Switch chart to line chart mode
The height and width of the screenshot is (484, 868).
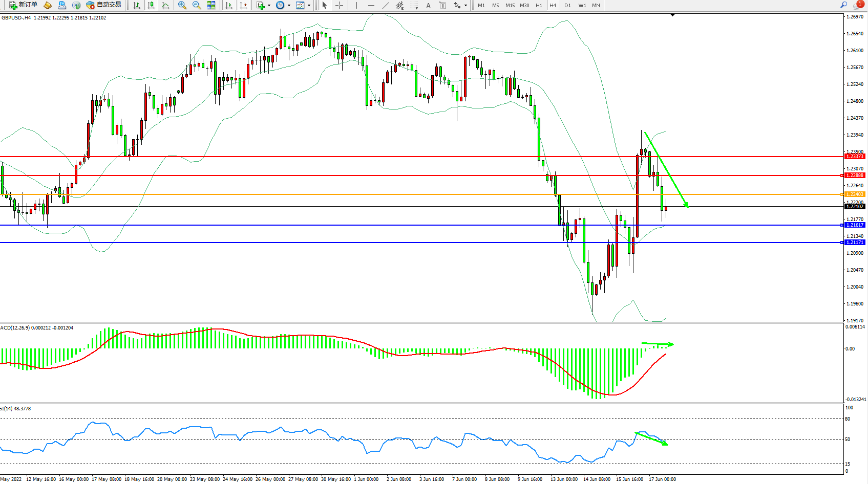point(165,5)
